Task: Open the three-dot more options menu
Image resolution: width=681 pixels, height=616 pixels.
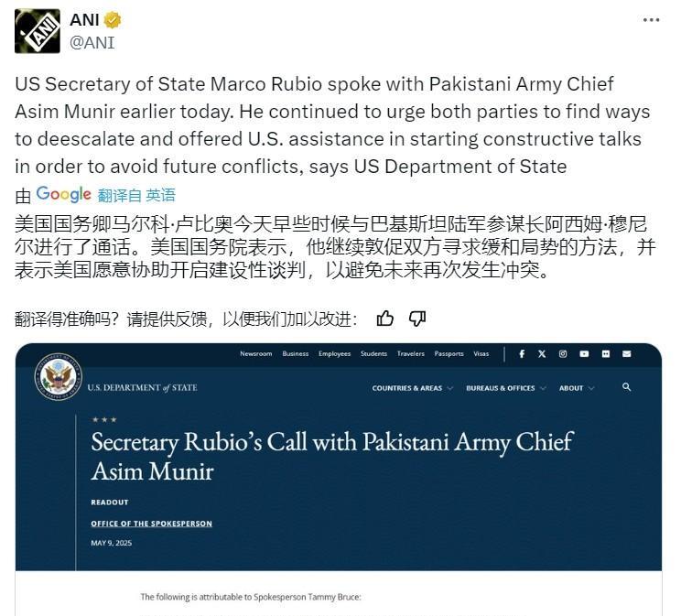Action: (651, 20)
